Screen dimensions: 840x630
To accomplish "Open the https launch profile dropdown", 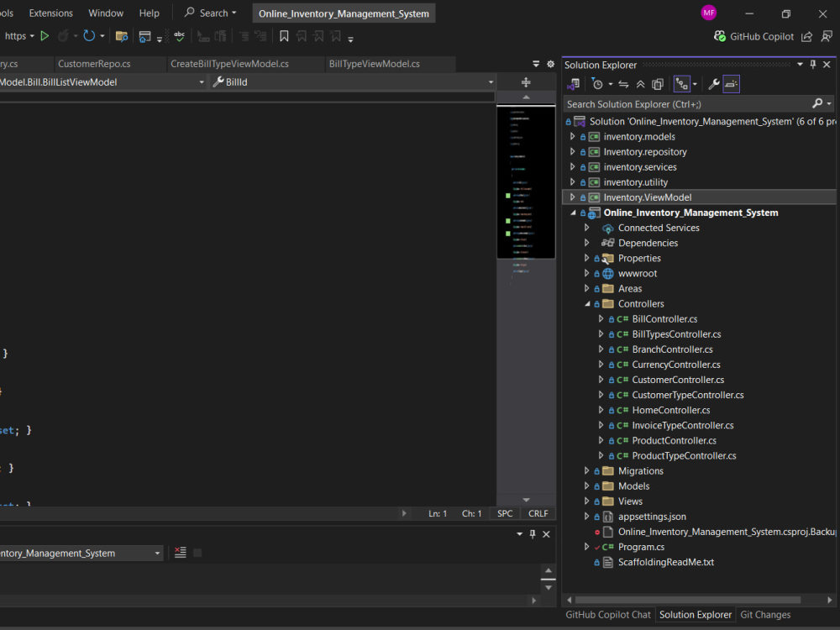I will click(32, 36).
